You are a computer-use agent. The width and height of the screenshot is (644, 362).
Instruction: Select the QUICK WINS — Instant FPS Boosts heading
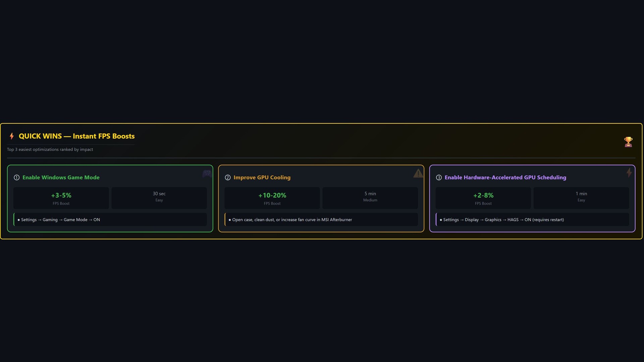76,136
